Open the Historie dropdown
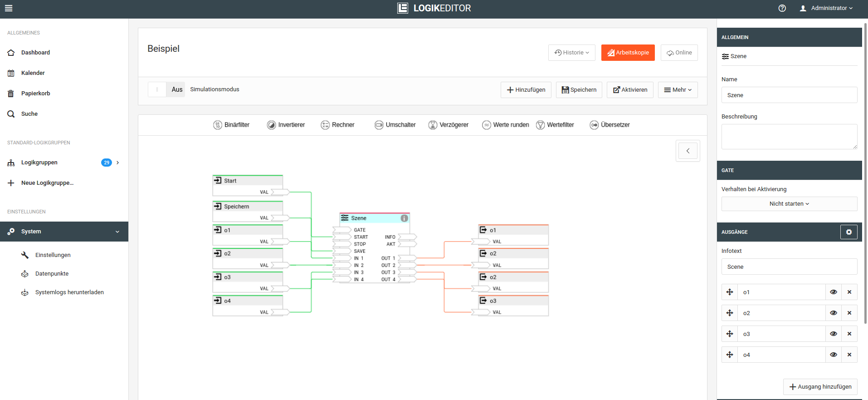 [x=571, y=53]
